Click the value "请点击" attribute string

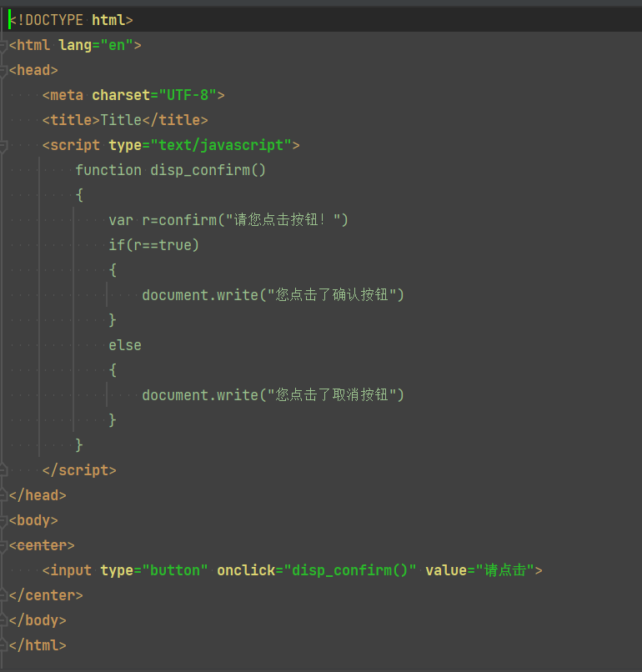(x=505, y=570)
